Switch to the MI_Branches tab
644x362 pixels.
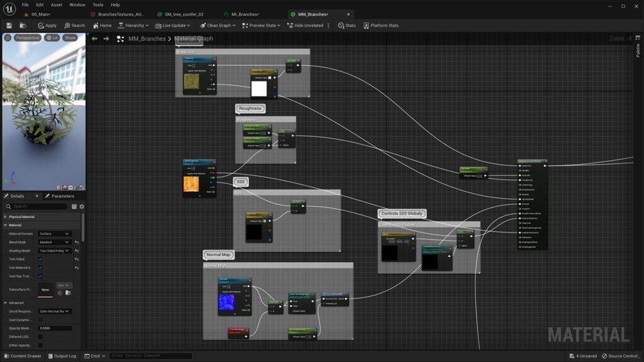coord(244,14)
